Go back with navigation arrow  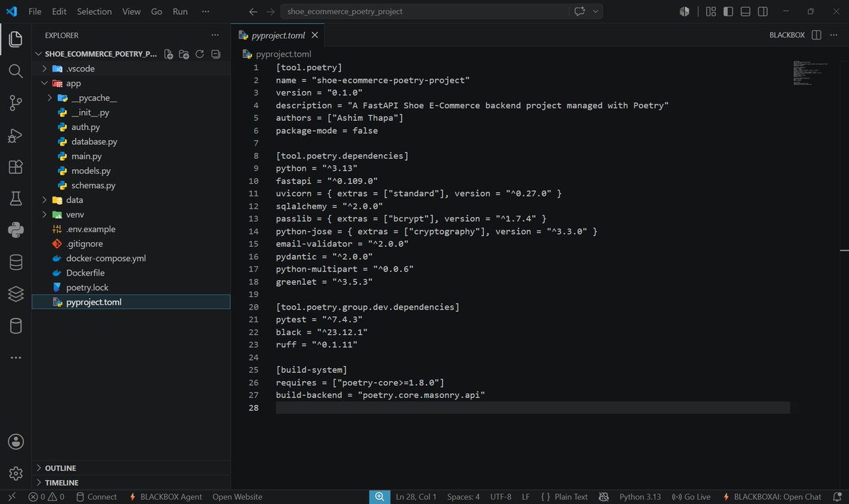pyautogui.click(x=253, y=11)
